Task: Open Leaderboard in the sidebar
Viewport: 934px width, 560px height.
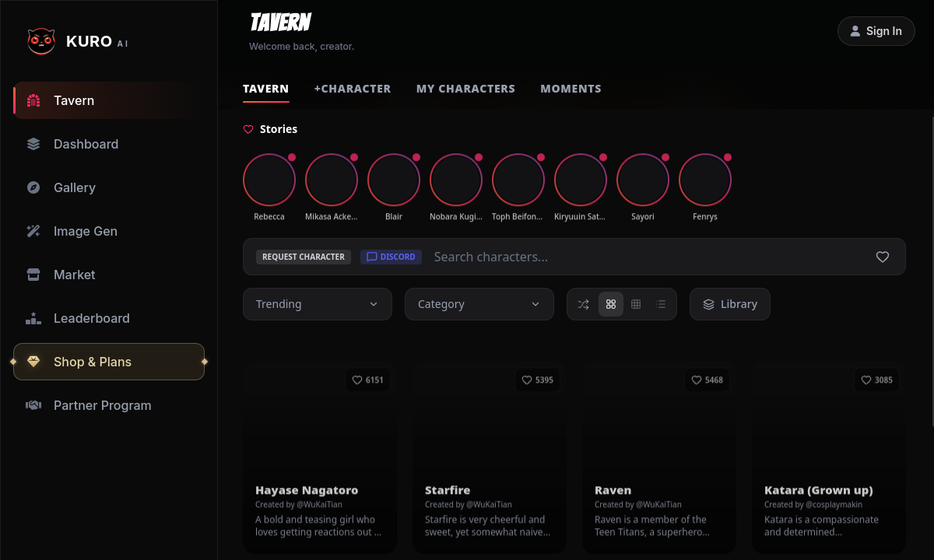Action: [109, 318]
